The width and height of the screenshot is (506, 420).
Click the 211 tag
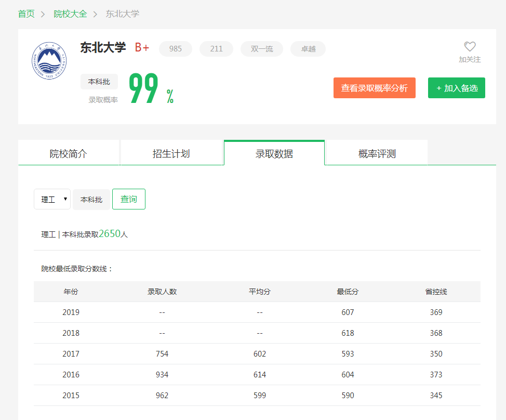[x=216, y=49]
